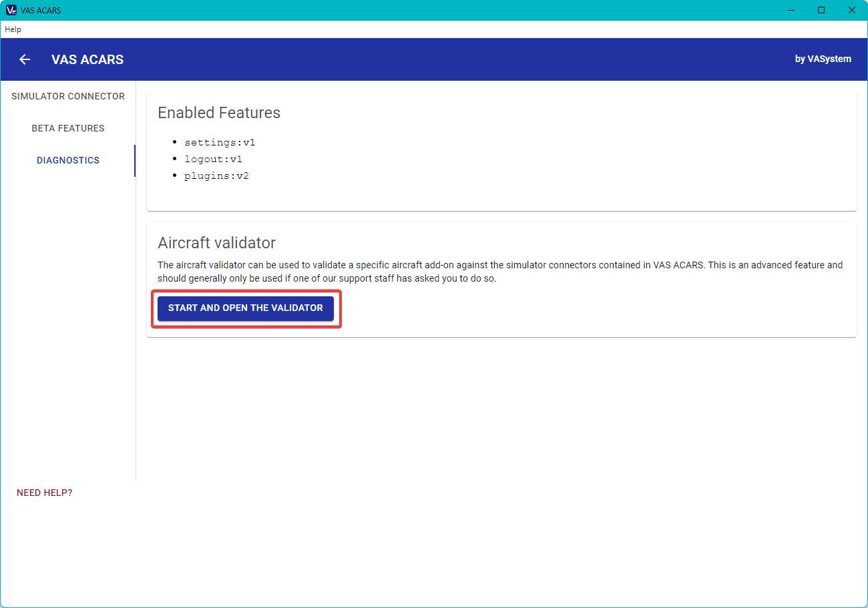This screenshot has width=868, height=608.
Task: Click the Aircraft validator heading
Action: click(x=216, y=242)
